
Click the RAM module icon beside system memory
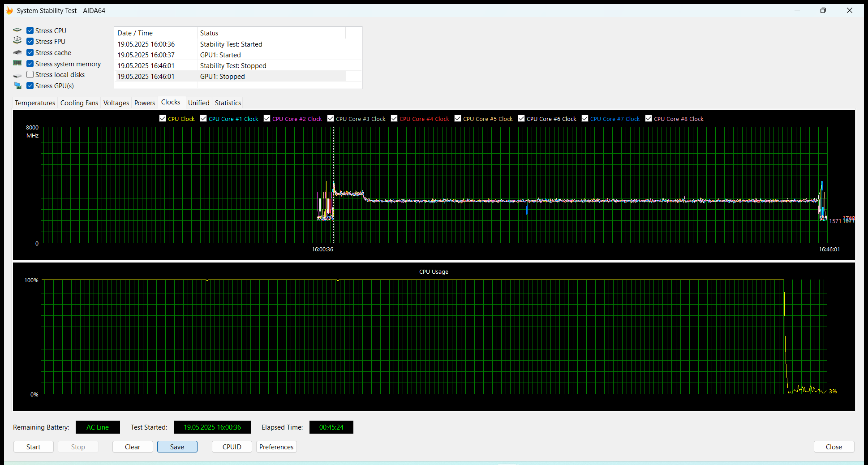pos(17,63)
